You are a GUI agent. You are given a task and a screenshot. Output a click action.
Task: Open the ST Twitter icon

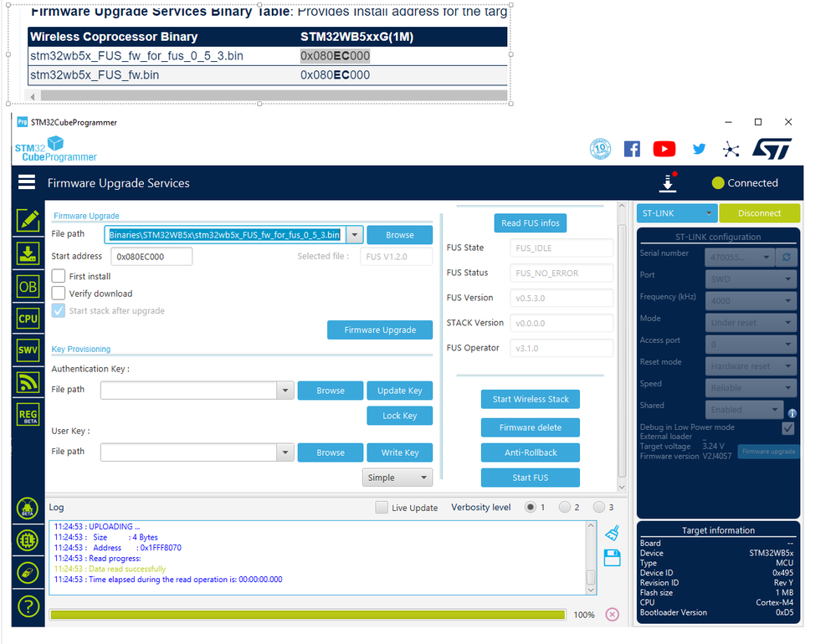699,149
